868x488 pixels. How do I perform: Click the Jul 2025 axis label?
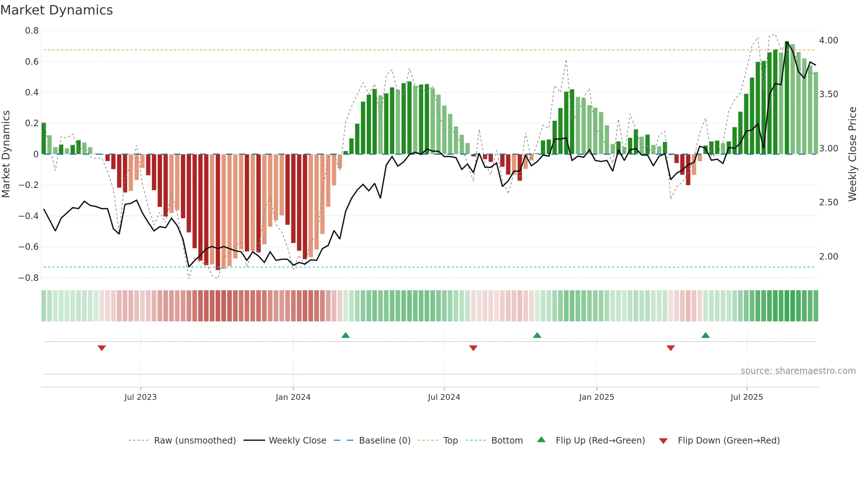point(747,397)
